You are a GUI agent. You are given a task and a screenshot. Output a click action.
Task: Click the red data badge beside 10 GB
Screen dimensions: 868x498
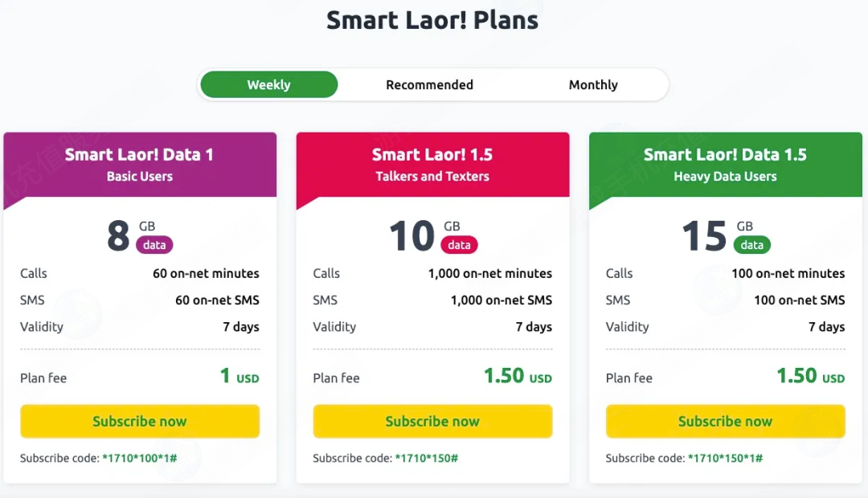coord(459,245)
